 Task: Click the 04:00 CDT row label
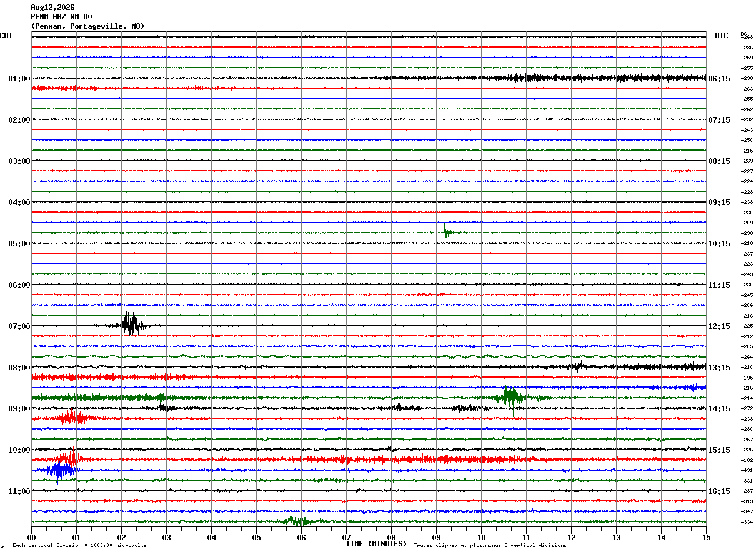(x=19, y=203)
